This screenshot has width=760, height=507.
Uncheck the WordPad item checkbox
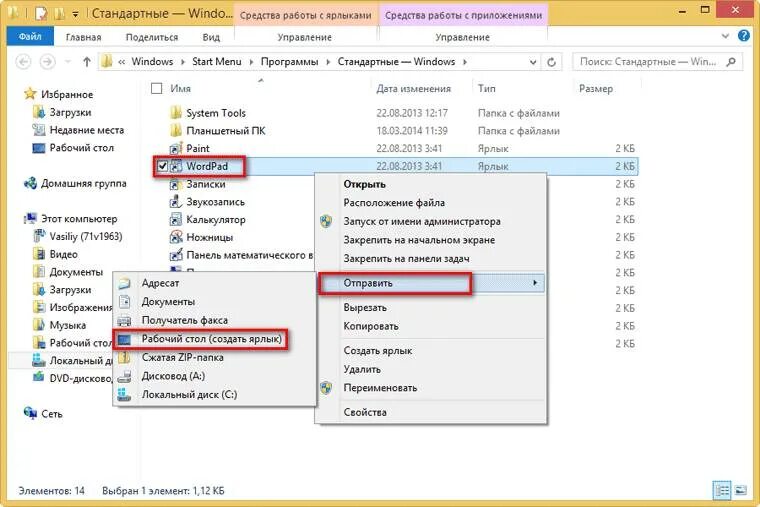[162, 166]
